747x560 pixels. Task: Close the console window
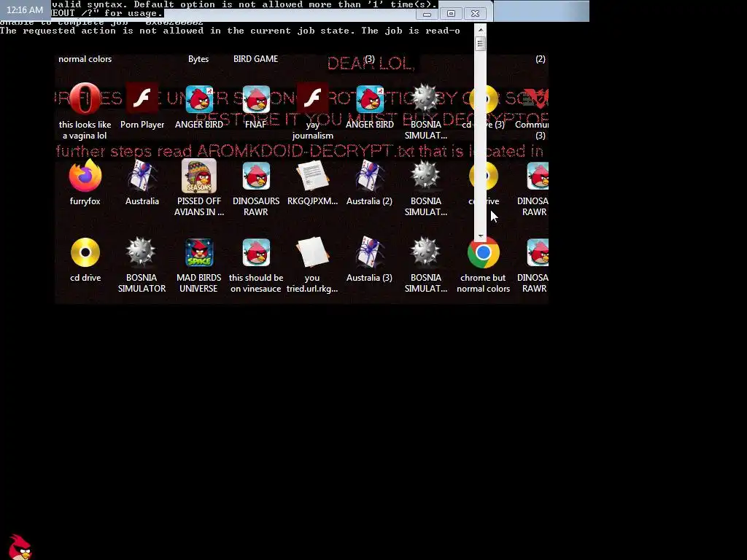[x=475, y=14]
